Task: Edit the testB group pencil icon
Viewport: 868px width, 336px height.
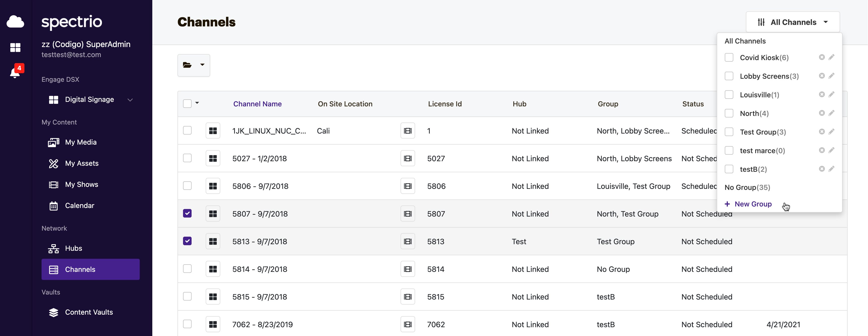Action: pyautogui.click(x=831, y=169)
